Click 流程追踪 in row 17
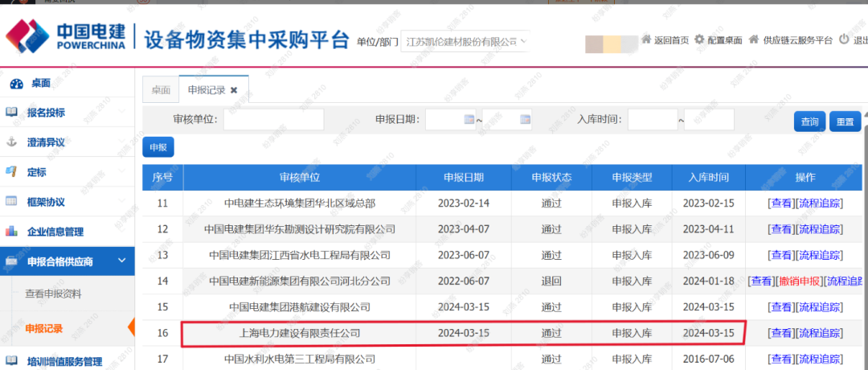This screenshot has height=370, width=868. 819,359
